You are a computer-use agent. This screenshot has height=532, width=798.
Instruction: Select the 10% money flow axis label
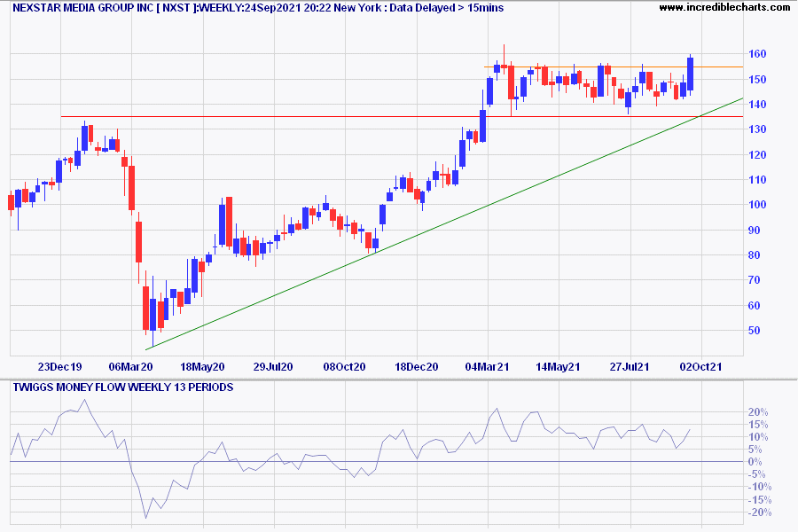coord(758,437)
